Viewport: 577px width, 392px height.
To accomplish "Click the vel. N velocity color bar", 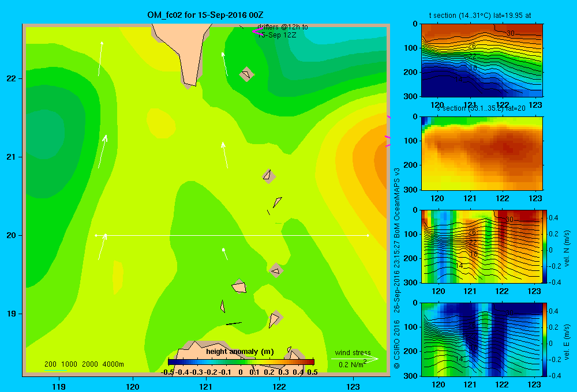I will point(545,246).
